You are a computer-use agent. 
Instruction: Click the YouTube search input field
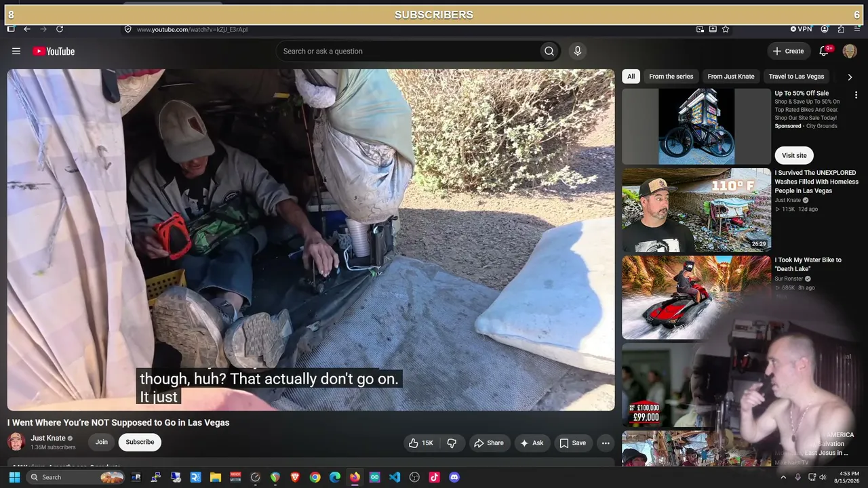pyautogui.click(x=408, y=52)
